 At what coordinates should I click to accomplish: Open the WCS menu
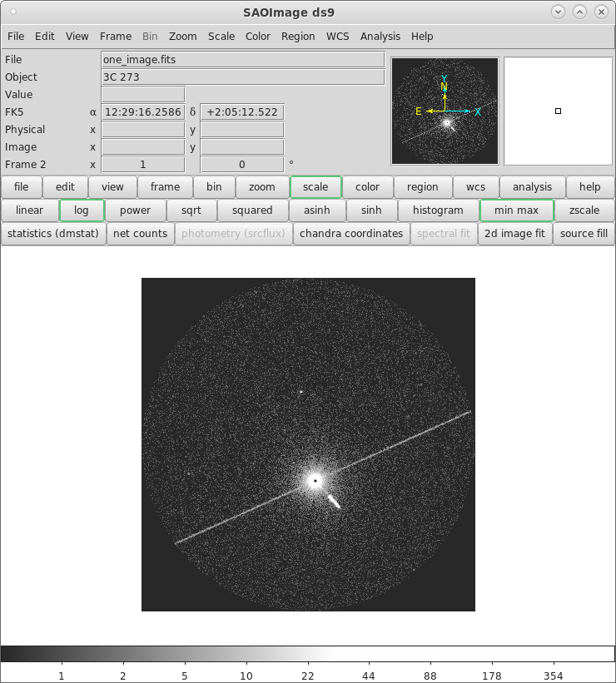[x=337, y=37]
